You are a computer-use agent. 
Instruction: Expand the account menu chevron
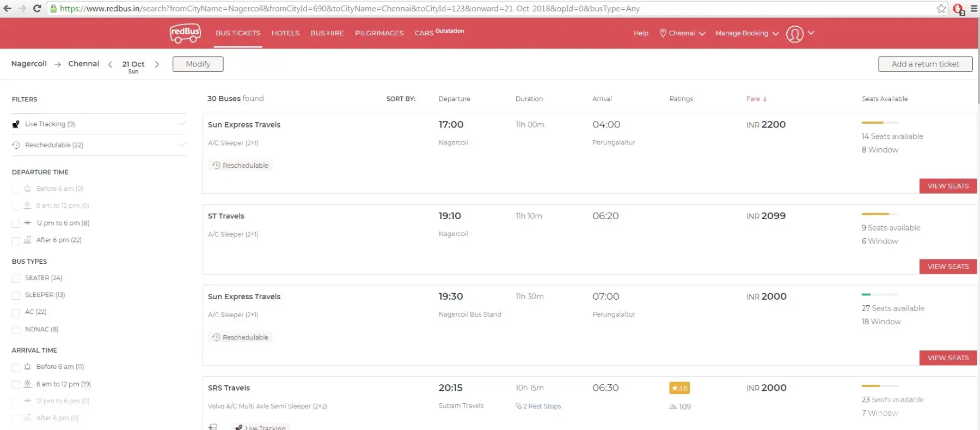click(x=811, y=33)
